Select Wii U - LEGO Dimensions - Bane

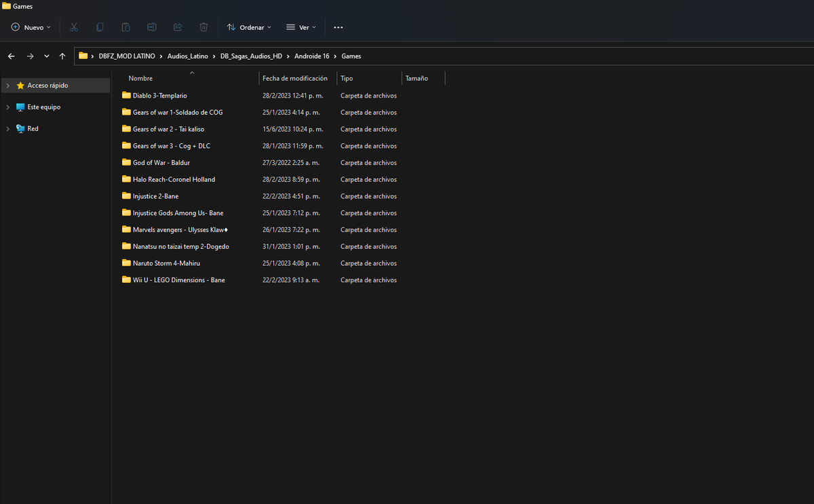coord(179,280)
